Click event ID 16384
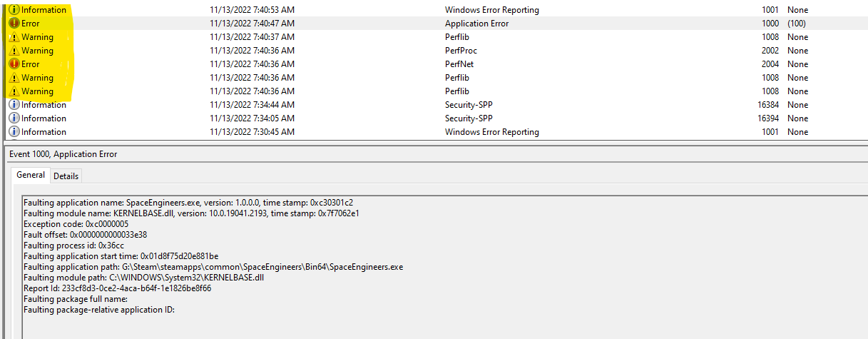Image resolution: width=868 pixels, height=339 pixels. tap(767, 105)
